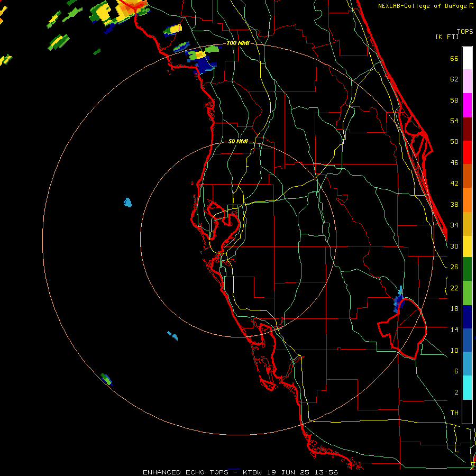Click the orange 42K ft legend swatch
This screenshot has height=476, width=476.
pyautogui.click(x=467, y=200)
